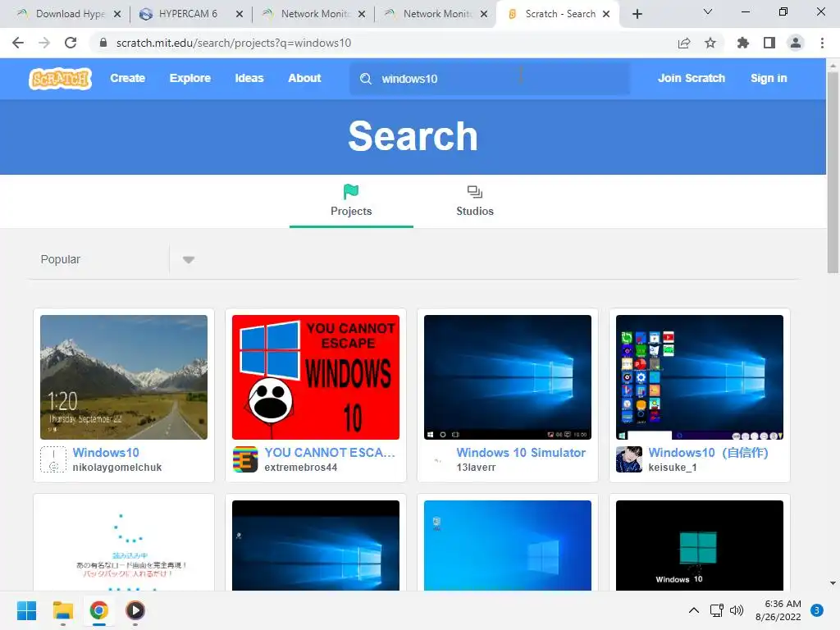
Task: Open Chrome three-dot menu
Action: click(822, 43)
